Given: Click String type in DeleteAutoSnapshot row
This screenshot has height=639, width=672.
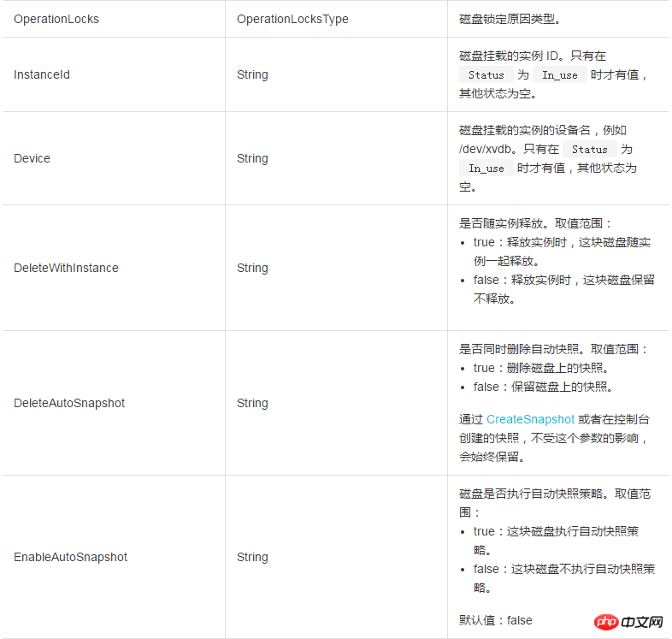Looking at the screenshot, I should [x=252, y=403].
